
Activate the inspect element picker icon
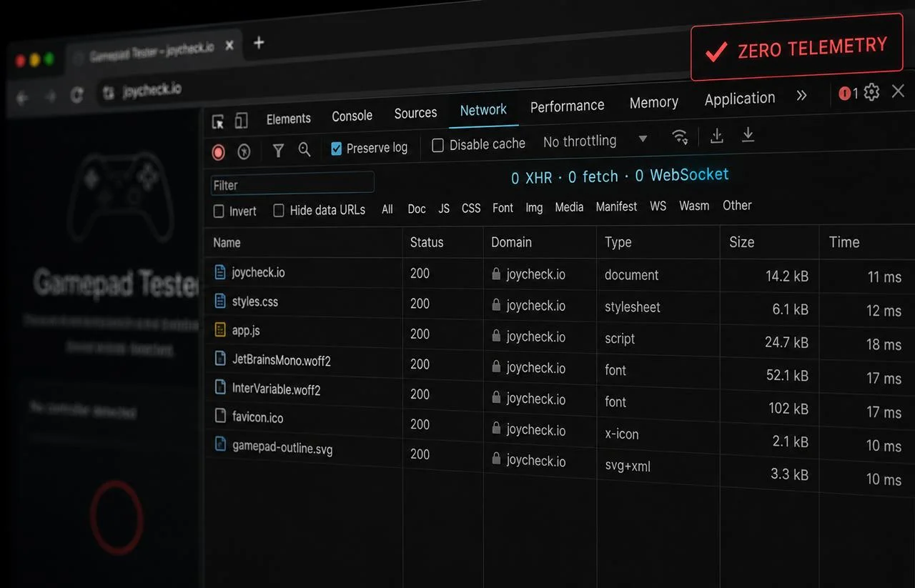[219, 121]
